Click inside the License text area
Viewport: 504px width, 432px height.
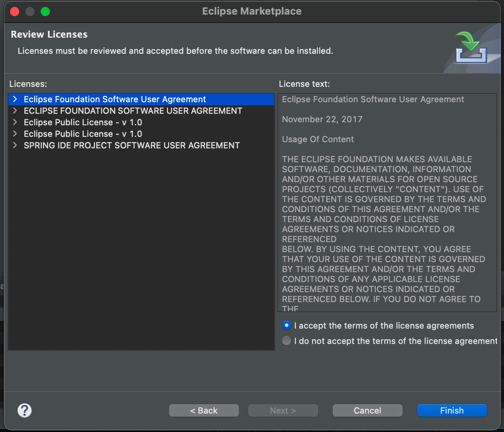coord(387,203)
